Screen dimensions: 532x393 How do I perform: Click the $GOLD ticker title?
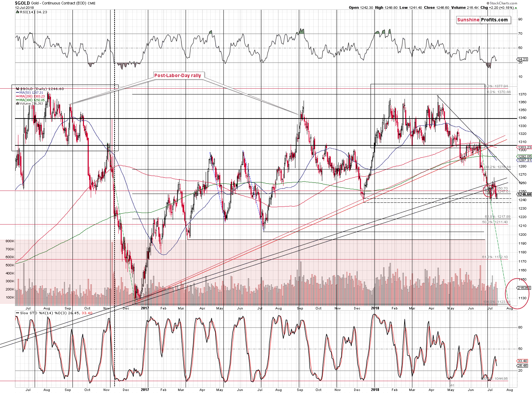click(x=22, y=3)
